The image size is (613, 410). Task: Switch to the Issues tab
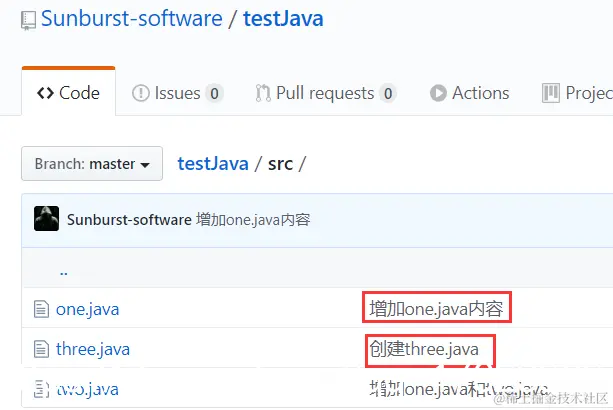(x=178, y=93)
